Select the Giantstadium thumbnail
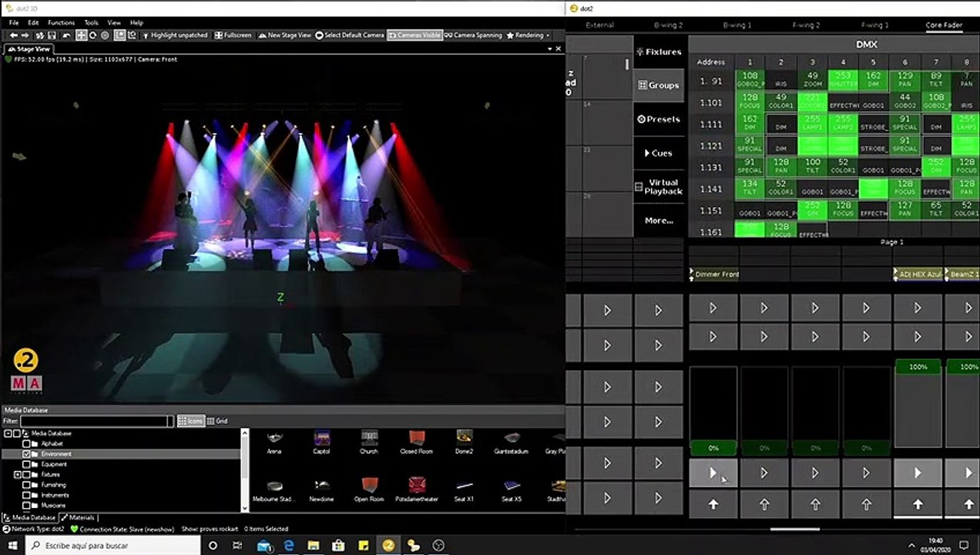 tap(511, 442)
